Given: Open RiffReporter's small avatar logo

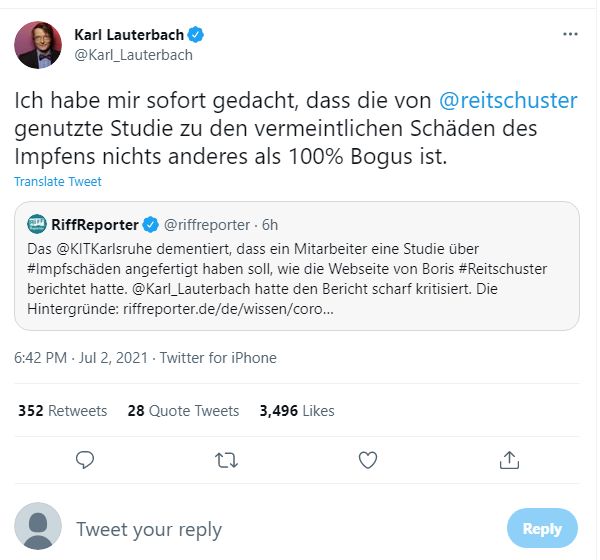Looking at the screenshot, I should point(37,224).
